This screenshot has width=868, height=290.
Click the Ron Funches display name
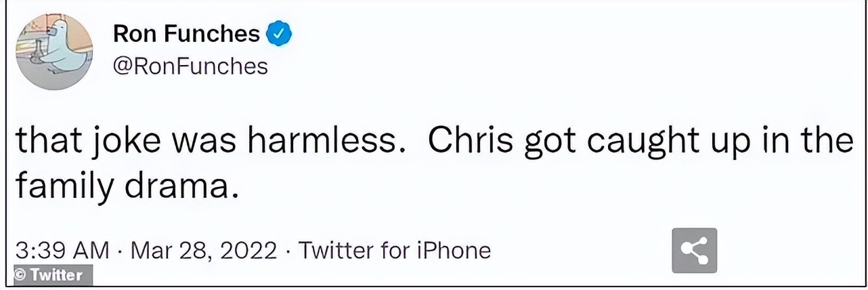(x=186, y=34)
